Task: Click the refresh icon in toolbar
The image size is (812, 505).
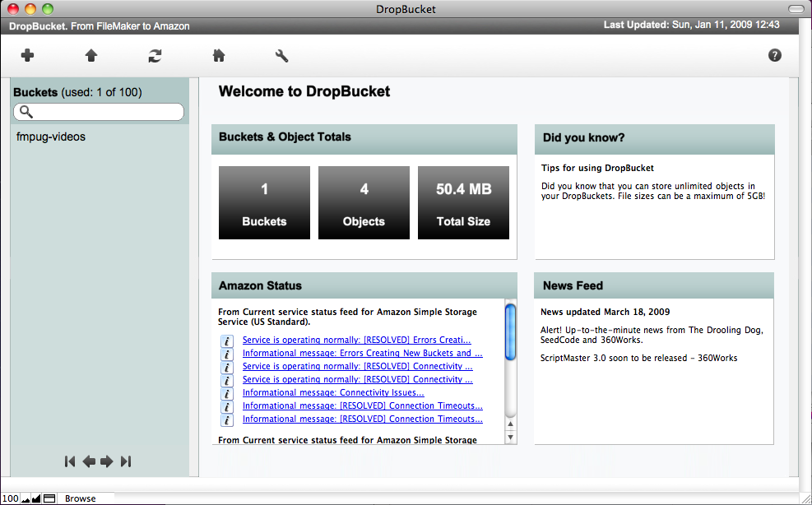Action: [155, 55]
